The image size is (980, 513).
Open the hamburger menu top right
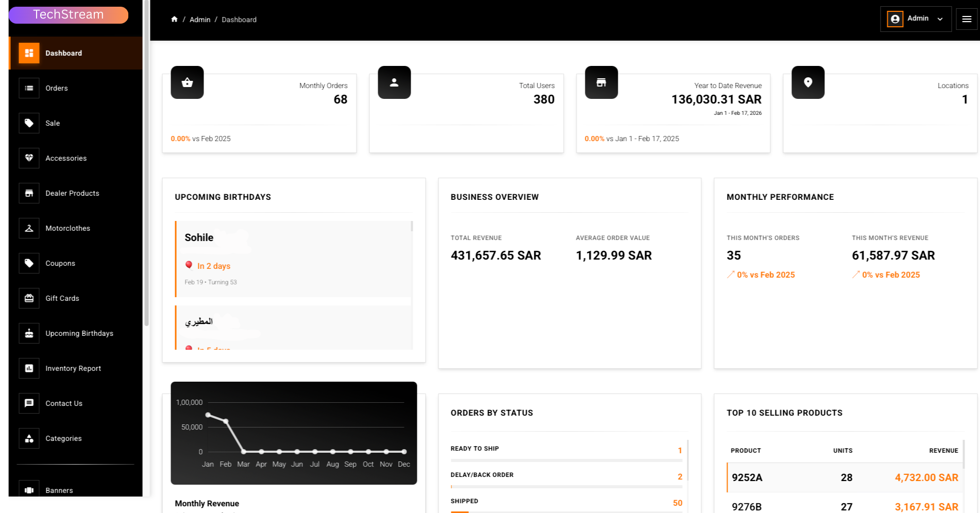(x=967, y=19)
